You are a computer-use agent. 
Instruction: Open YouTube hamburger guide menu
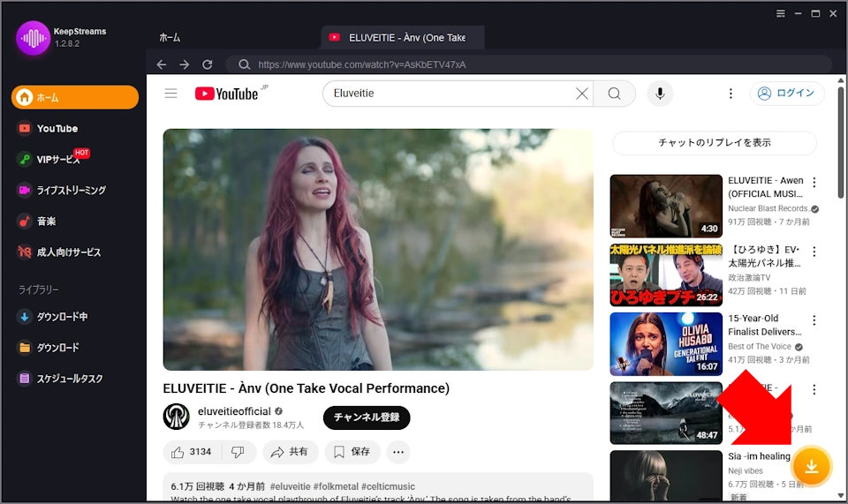click(171, 94)
